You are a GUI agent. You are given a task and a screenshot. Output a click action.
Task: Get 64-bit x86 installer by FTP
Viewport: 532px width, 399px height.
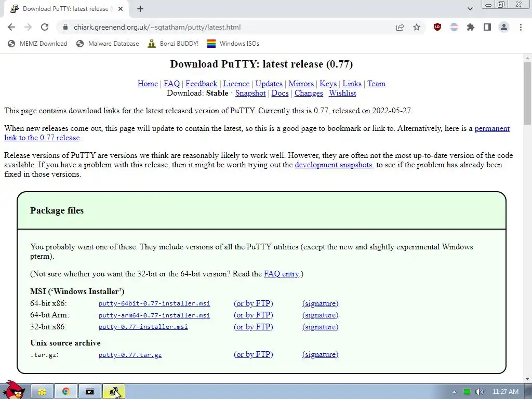pos(254,303)
